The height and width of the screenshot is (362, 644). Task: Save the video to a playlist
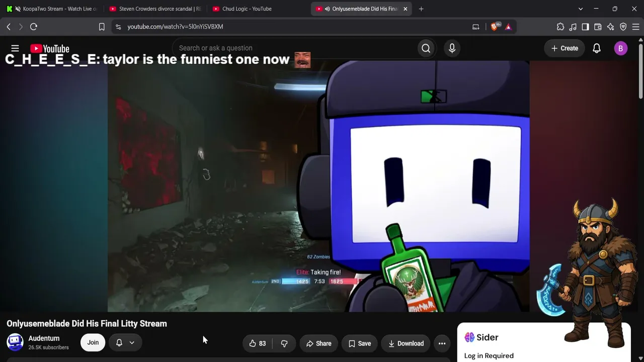[x=359, y=343]
